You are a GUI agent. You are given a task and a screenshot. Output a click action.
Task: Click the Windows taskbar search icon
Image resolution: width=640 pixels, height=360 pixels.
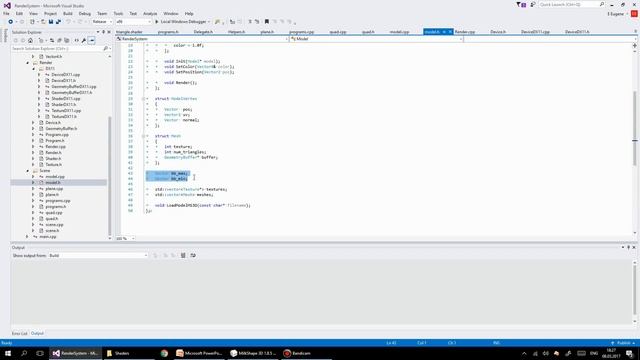[24, 353]
